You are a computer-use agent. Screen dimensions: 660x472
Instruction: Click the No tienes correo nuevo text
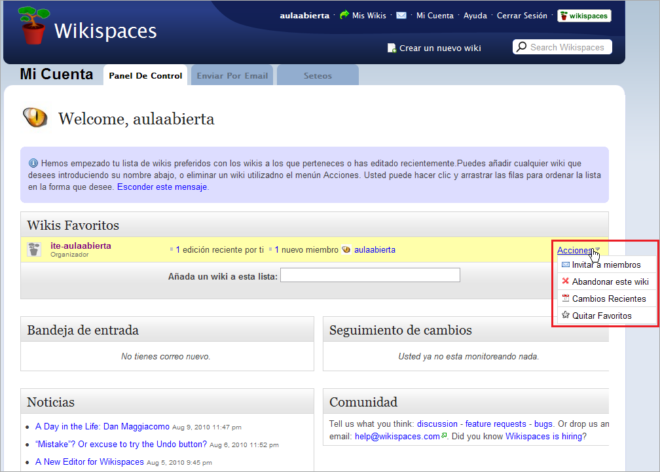(x=165, y=357)
